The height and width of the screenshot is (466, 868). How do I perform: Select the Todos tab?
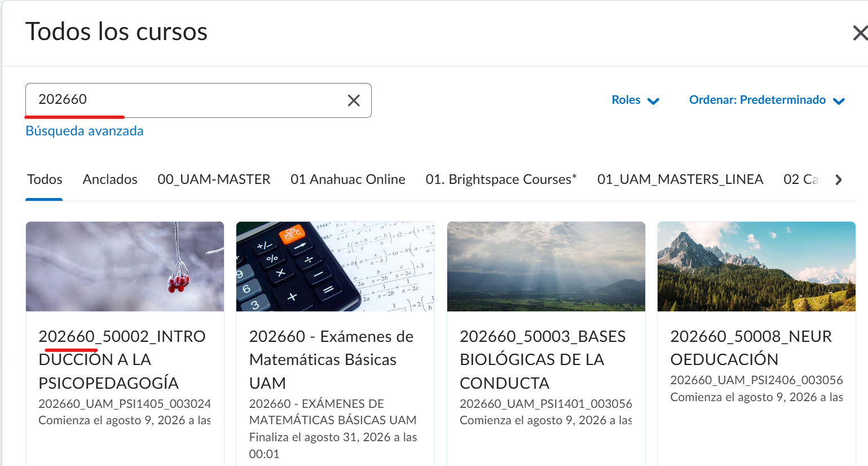[x=45, y=179]
